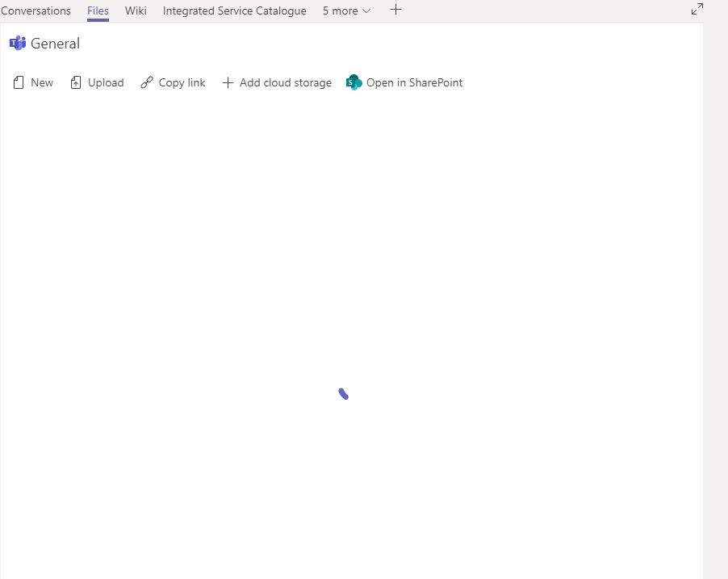Open the Integrated Service Catalogue tab
This screenshot has height=579, width=728.
235,10
